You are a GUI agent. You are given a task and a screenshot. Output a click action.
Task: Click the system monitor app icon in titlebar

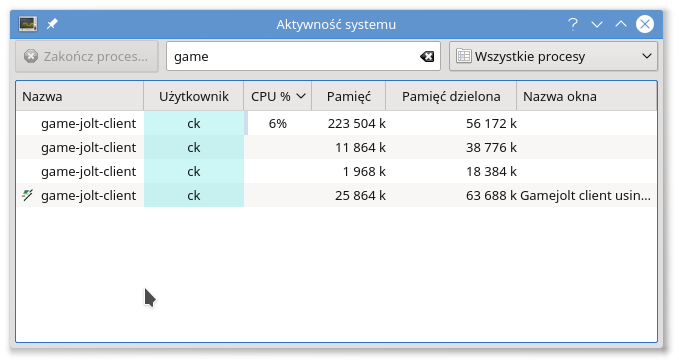(28, 24)
